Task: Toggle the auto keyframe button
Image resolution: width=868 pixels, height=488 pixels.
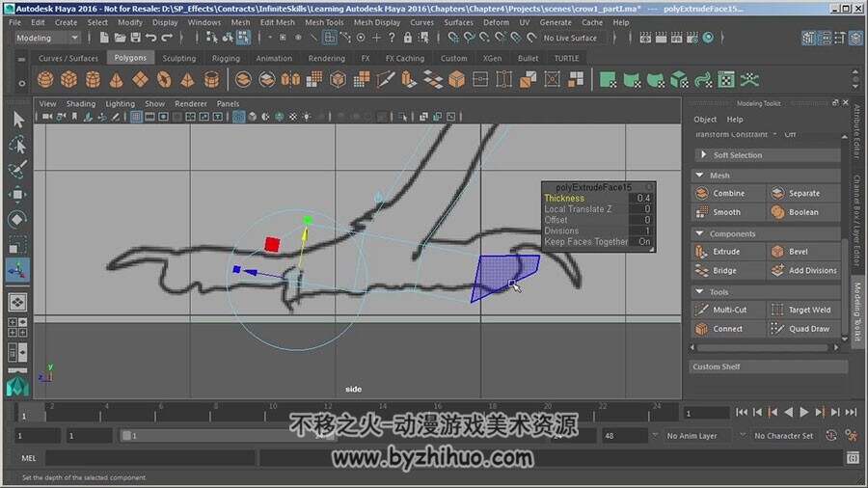Action: click(x=831, y=436)
